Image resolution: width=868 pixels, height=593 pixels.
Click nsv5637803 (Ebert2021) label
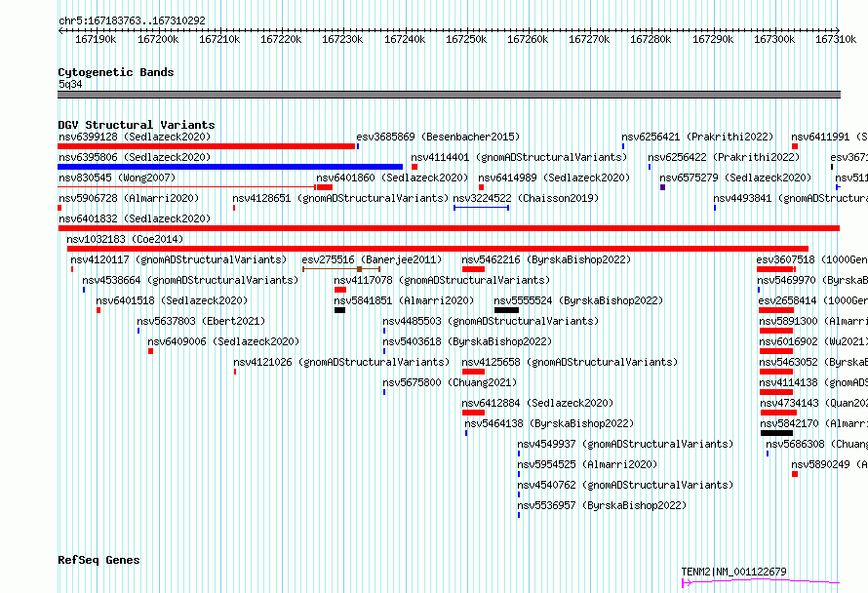(201, 321)
